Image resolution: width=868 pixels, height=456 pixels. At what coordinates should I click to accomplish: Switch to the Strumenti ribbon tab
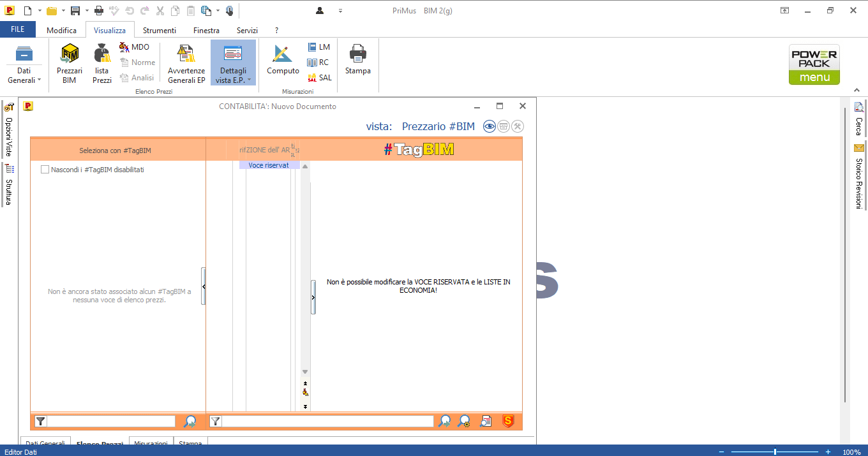159,30
